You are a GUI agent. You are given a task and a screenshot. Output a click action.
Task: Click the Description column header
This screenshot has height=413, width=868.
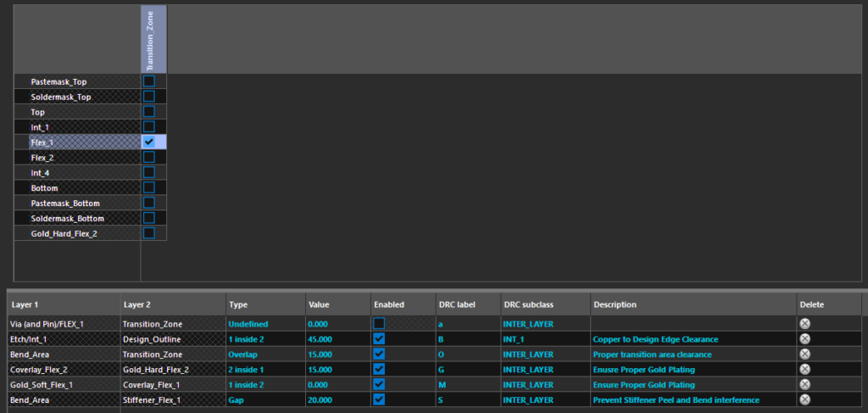[693, 304]
